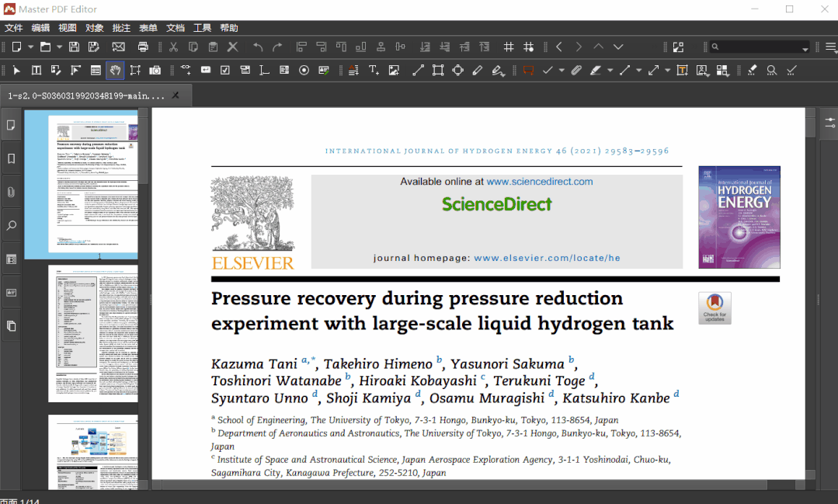Image resolution: width=838 pixels, height=504 pixels.
Task: Click the Undo arrow icon
Action: pos(258,47)
